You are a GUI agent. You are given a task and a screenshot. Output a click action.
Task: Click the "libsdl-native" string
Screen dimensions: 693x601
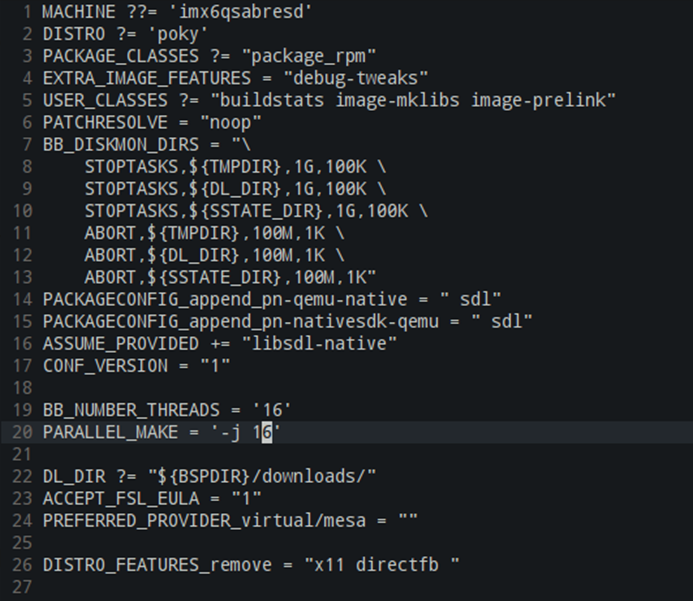coord(320,344)
